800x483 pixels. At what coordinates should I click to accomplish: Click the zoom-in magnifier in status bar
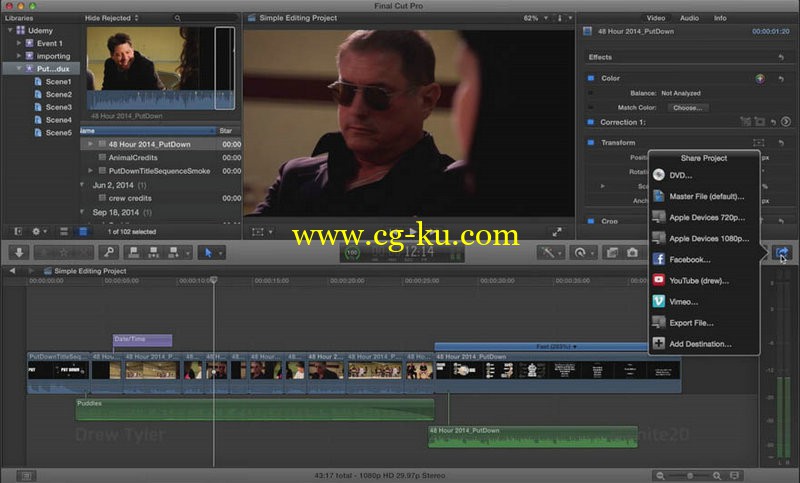click(717, 476)
